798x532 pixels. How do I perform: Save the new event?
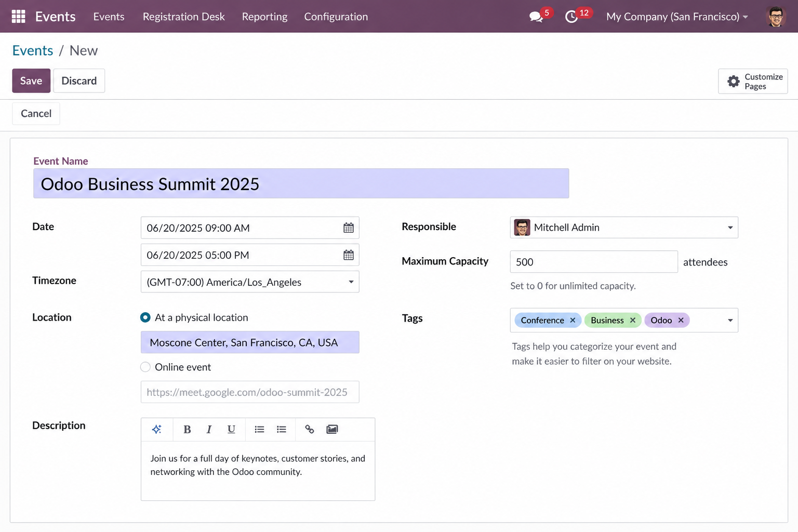tap(31, 81)
